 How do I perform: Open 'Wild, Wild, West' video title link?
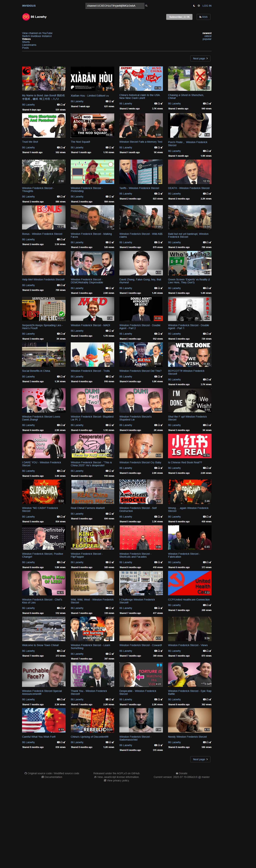92,601
